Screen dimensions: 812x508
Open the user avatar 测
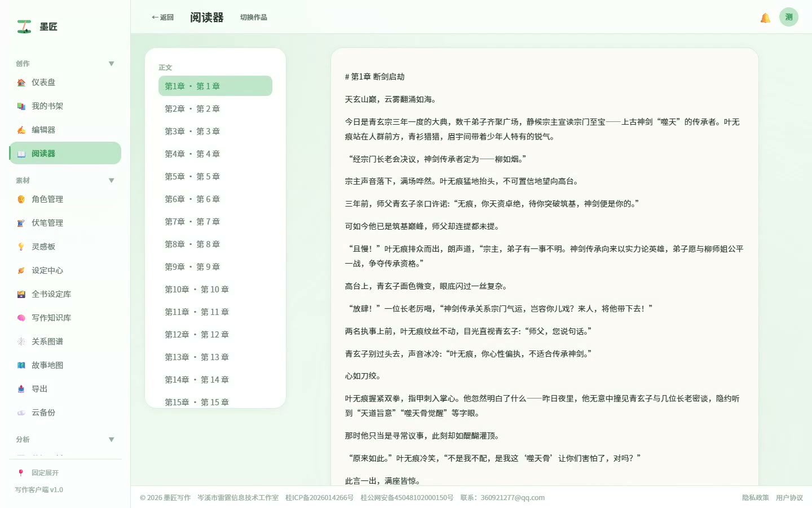point(789,17)
